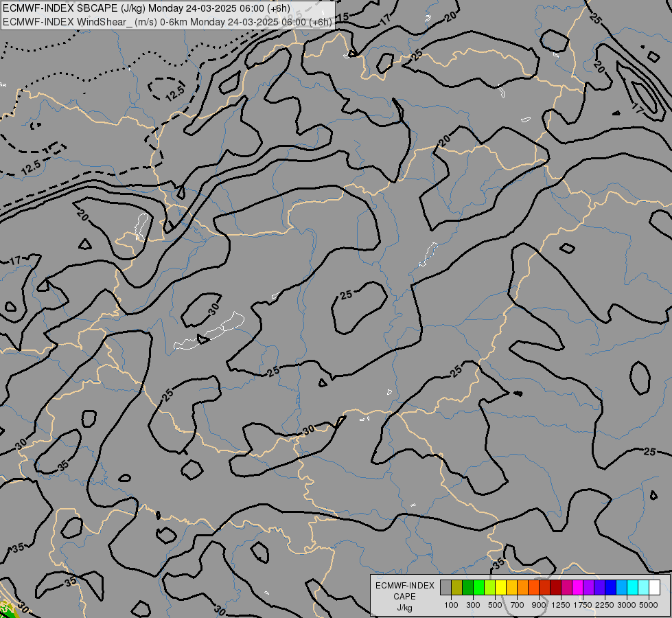Click the legend value 5000
The width and height of the screenshot is (672, 618).
(x=649, y=605)
